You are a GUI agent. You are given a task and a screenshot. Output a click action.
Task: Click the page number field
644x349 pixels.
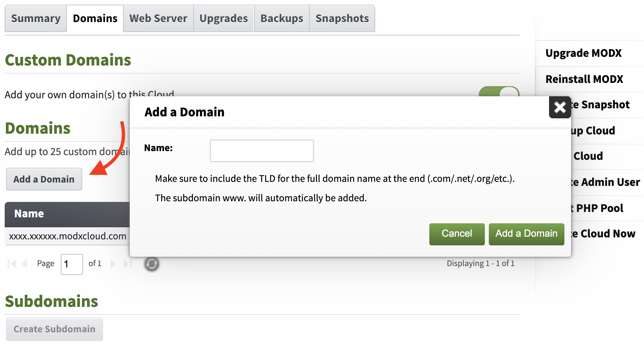coord(72,264)
